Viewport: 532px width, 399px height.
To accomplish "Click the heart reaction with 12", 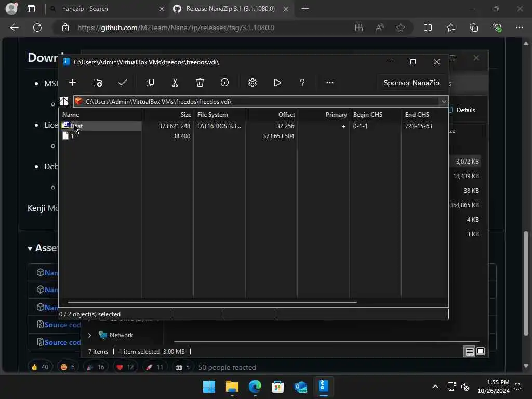I will click(x=125, y=367).
